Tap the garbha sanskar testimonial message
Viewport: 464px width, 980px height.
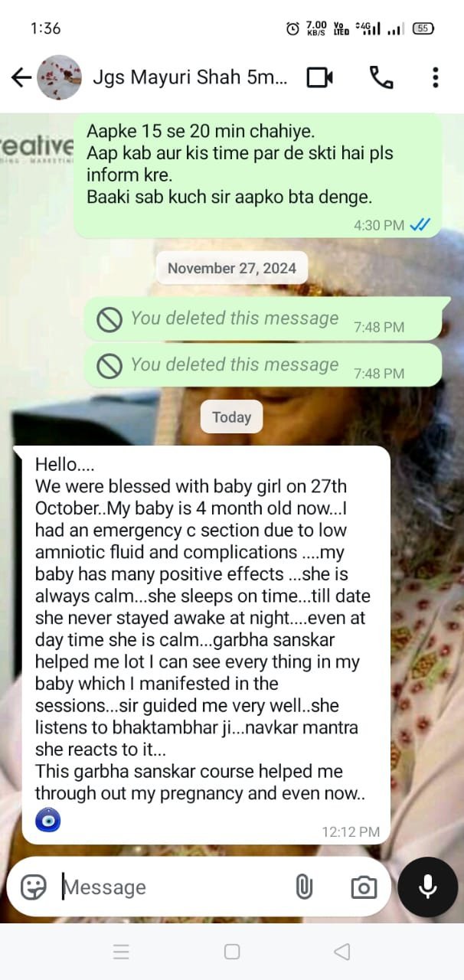[206, 645]
